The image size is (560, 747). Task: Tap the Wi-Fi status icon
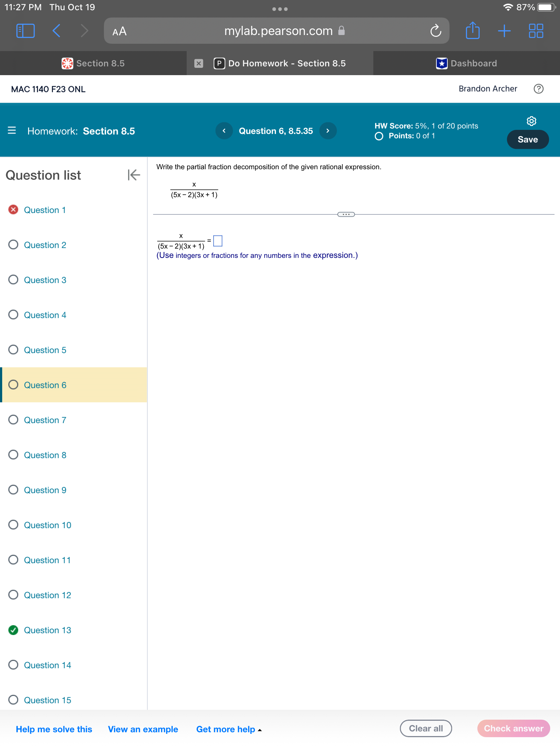point(508,7)
